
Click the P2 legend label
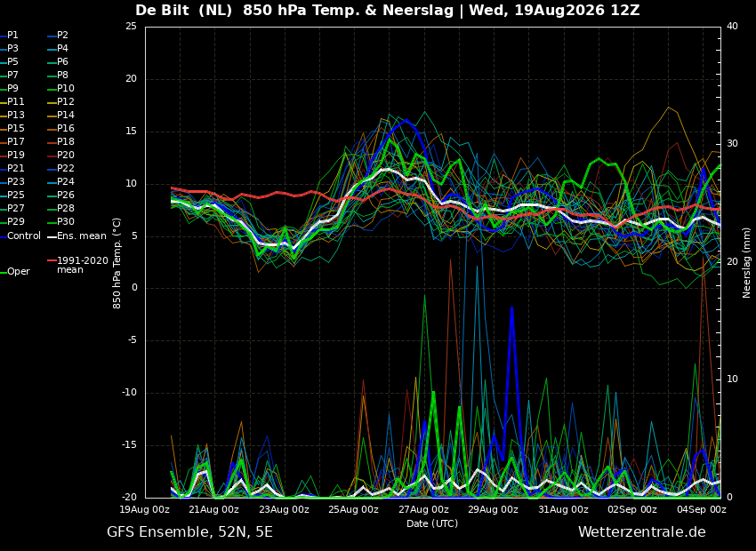[x=62, y=36]
